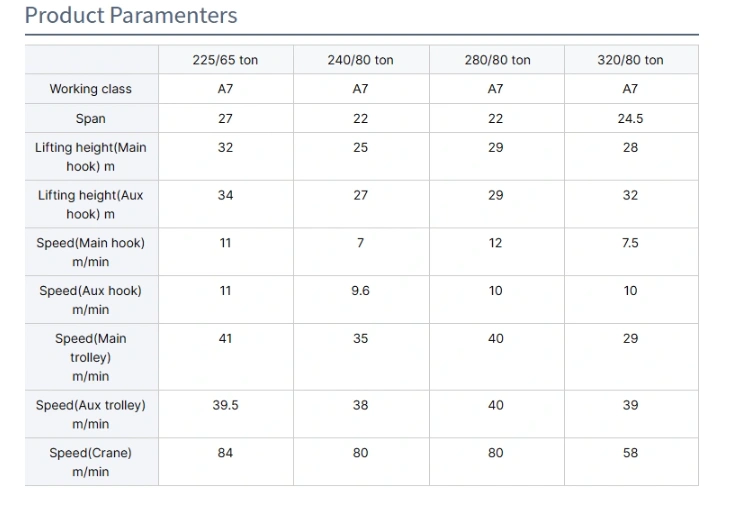Select the Speed(Main trolley) m/min row label
The height and width of the screenshot is (515, 733).
pyautogui.click(x=91, y=357)
